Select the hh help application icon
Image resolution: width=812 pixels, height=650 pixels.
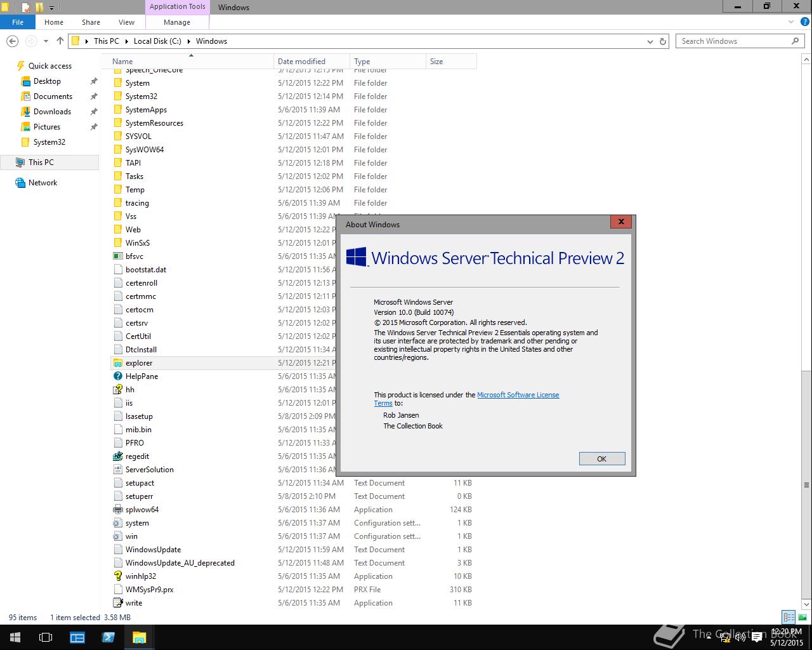(x=117, y=390)
